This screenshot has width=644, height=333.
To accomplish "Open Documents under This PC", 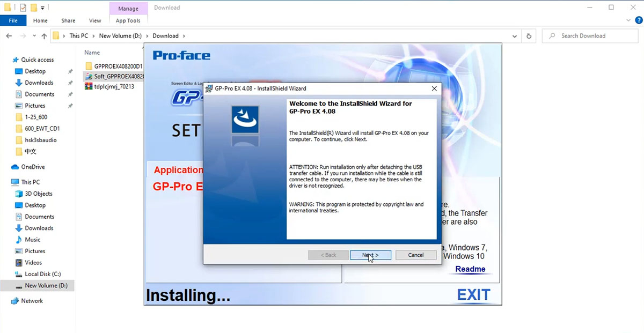I will tap(40, 217).
